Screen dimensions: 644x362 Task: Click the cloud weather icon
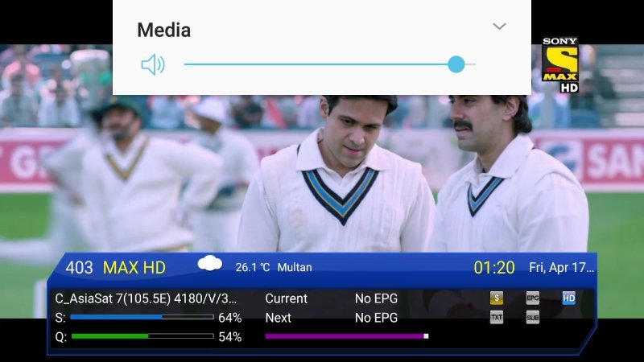pos(210,264)
